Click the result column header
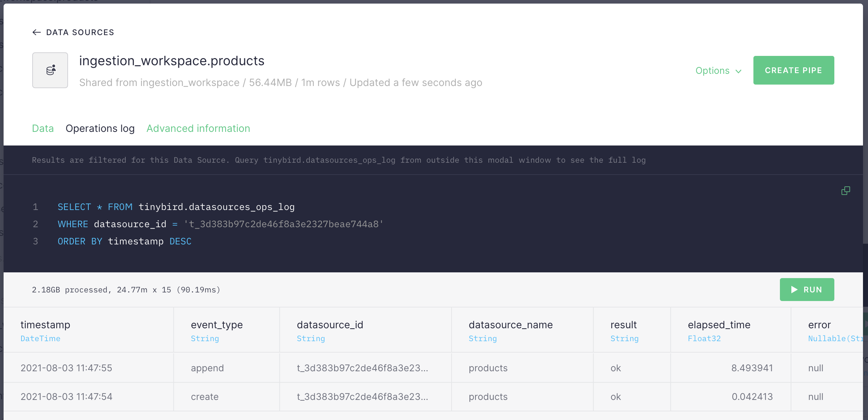Image resolution: width=868 pixels, height=420 pixels. (x=623, y=325)
